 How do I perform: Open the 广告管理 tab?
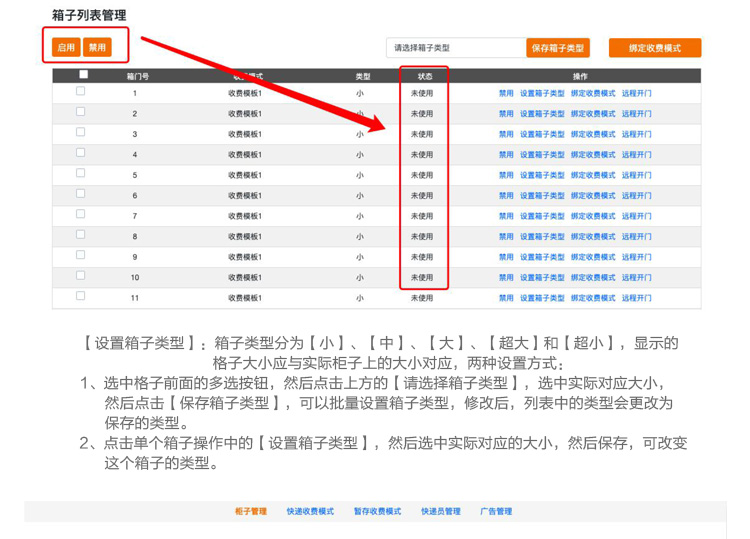coord(496,511)
